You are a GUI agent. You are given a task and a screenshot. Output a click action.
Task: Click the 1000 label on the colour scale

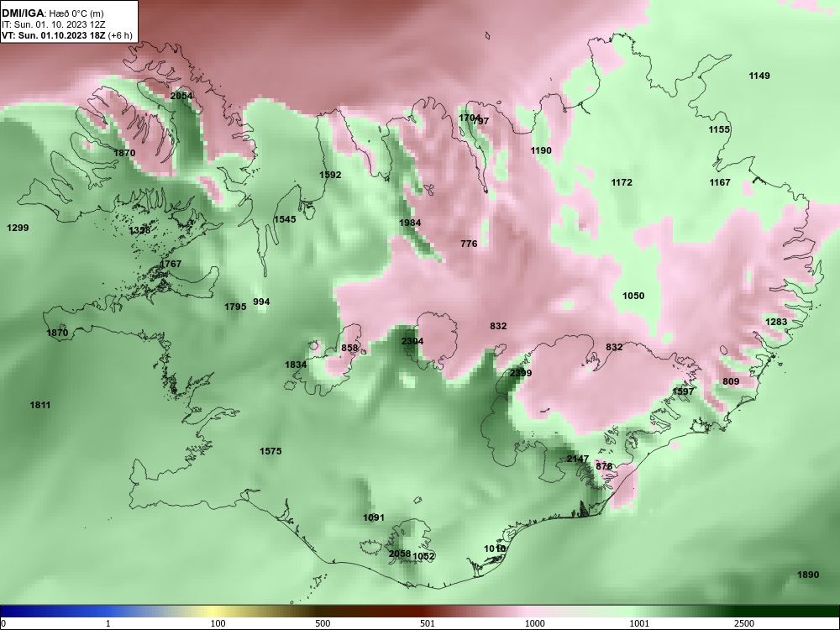pyautogui.click(x=534, y=623)
